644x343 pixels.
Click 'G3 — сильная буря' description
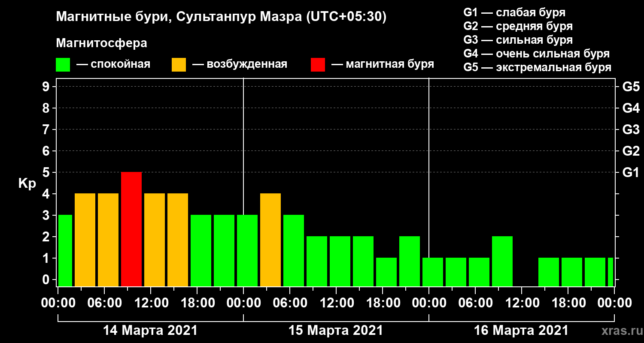click(518, 40)
